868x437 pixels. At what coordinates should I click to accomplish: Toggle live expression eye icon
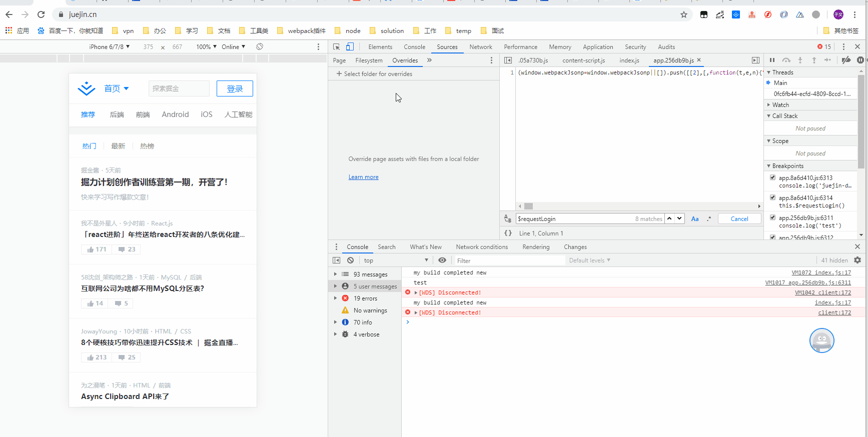[442, 260]
